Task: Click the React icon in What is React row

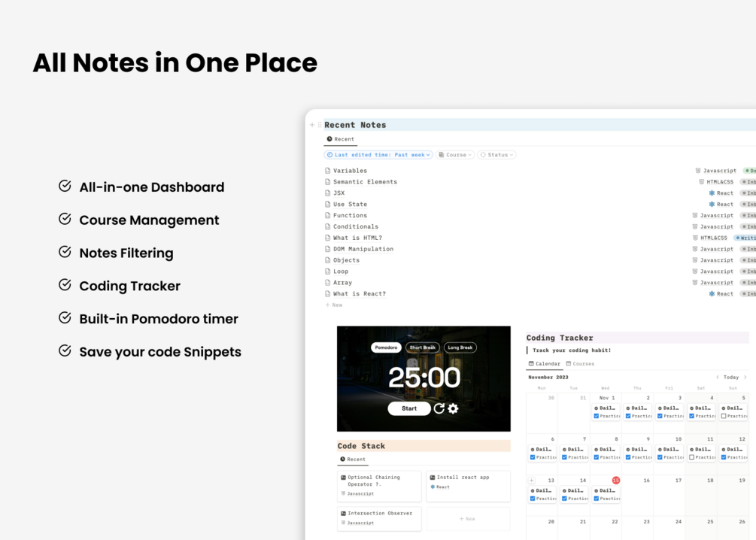Action: (x=712, y=293)
